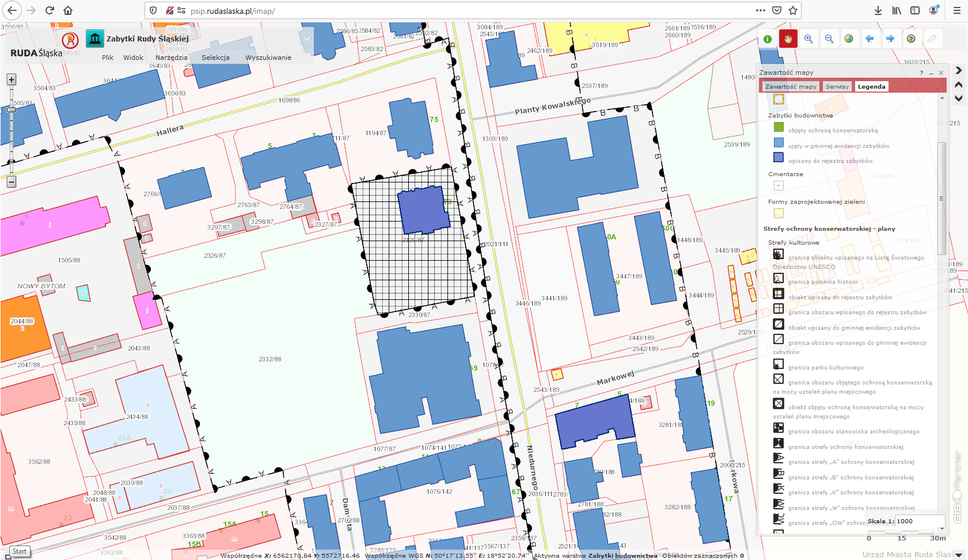Choose the zoom-in magnifier tool
Viewport: 968px width, 560px height.
(808, 39)
